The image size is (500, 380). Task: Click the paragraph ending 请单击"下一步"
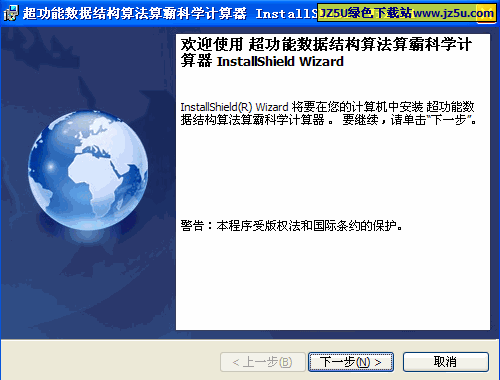[x=328, y=113]
